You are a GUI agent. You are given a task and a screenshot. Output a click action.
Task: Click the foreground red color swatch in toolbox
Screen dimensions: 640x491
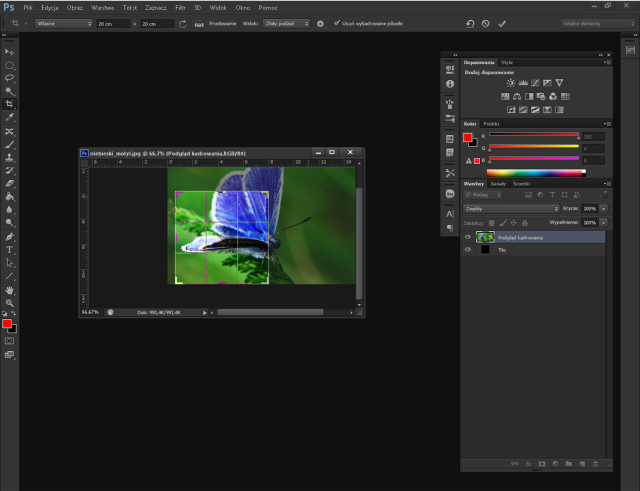tap(7, 324)
